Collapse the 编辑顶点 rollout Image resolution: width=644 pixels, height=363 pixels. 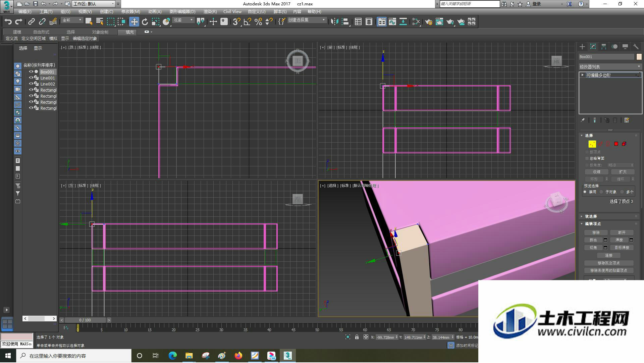coord(593,224)
